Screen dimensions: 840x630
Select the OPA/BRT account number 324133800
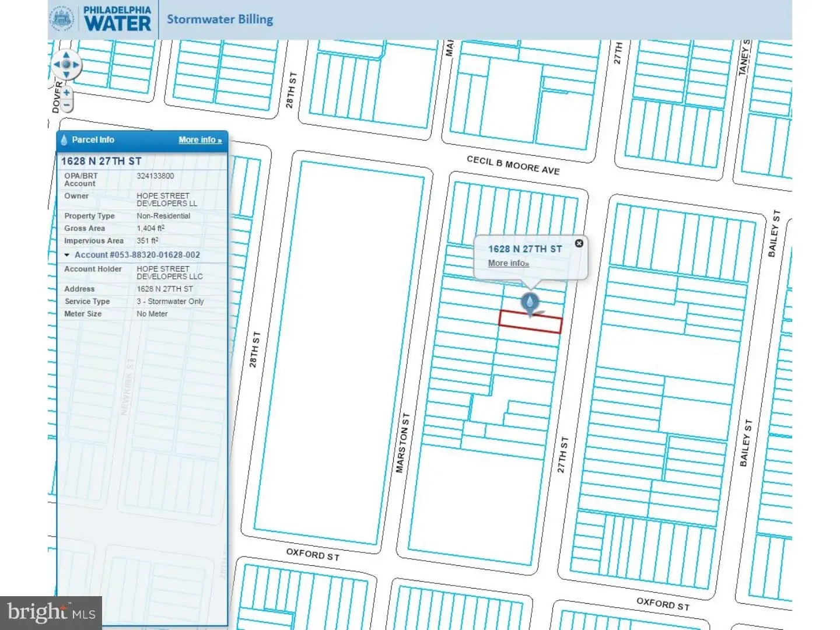coord(155,176)
